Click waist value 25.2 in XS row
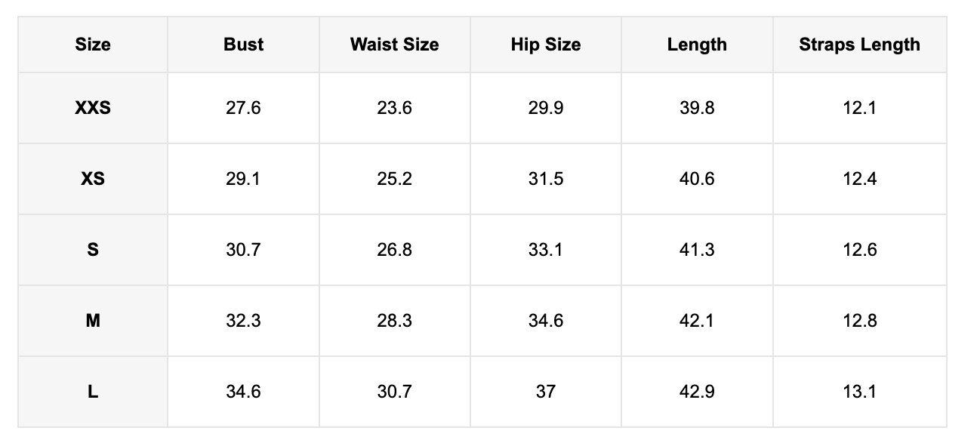 coord(395,179)
